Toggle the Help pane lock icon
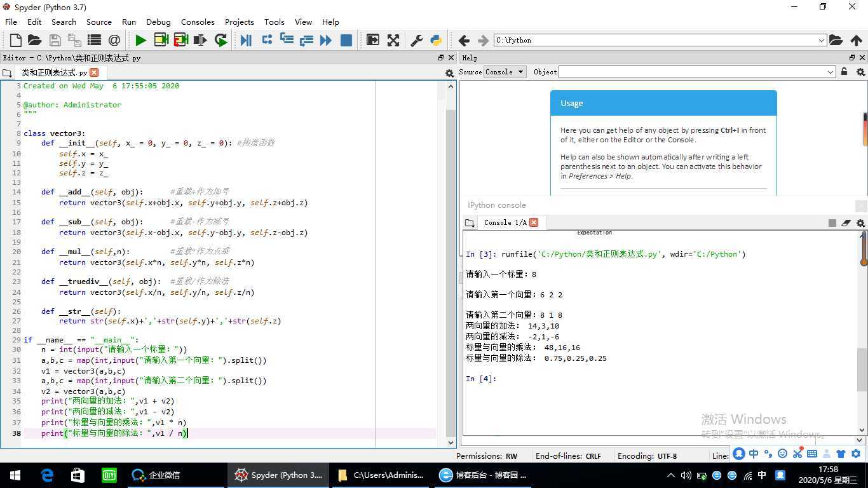The image size is (868, 488). [x=844, y=72]
